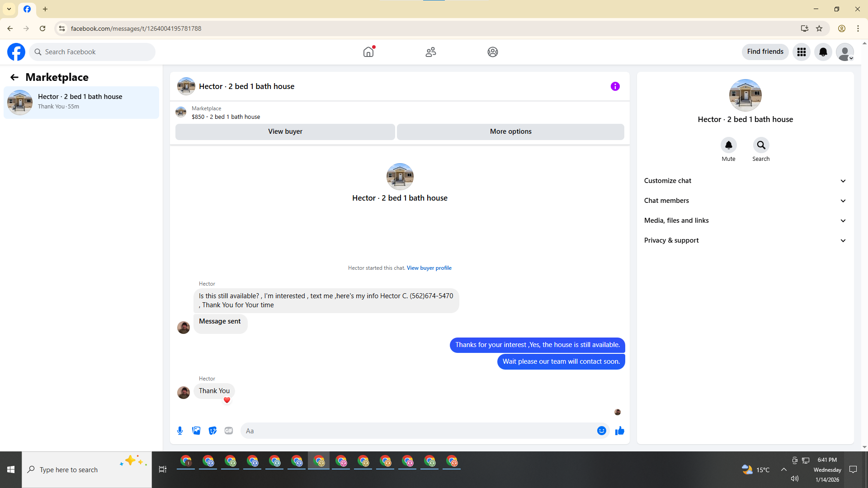Attach a photo using image icon
Viewport: 868px width, 488px height.
point(196,431)
